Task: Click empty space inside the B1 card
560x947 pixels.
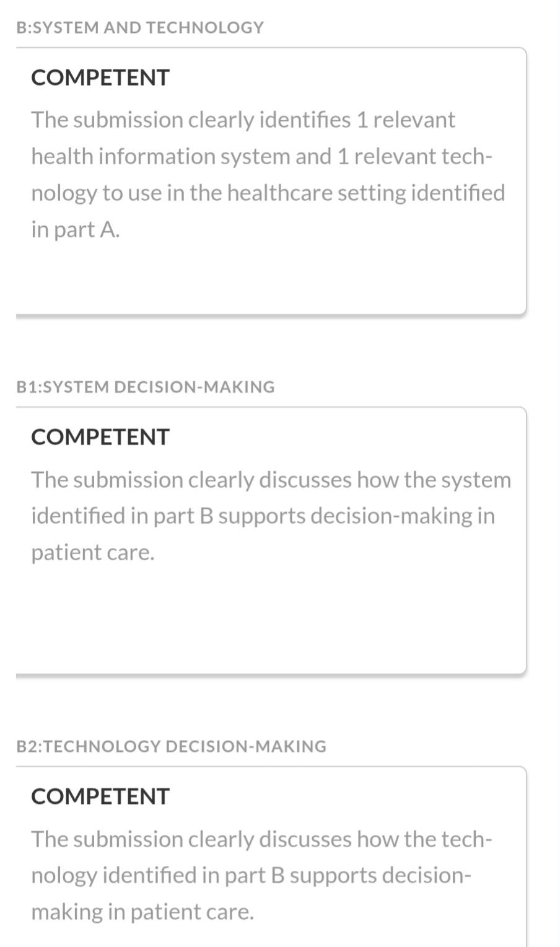Action: 271,620
